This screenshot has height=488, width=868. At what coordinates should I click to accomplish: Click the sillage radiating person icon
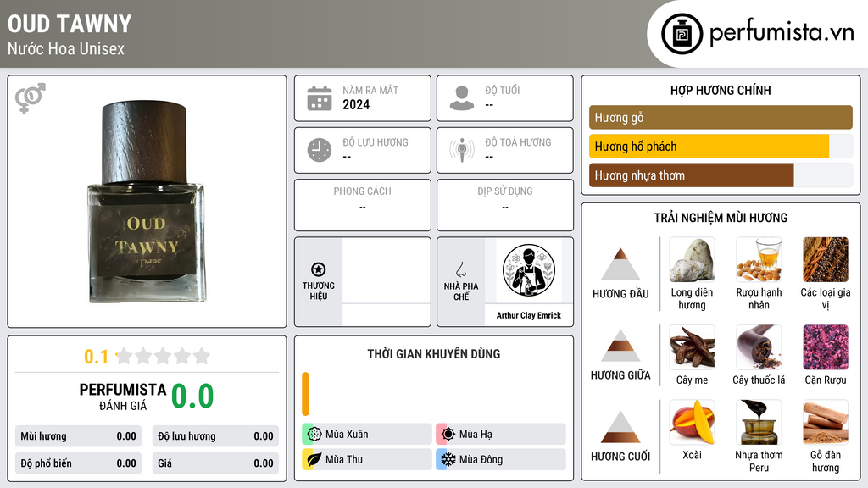tap(462, 150)
